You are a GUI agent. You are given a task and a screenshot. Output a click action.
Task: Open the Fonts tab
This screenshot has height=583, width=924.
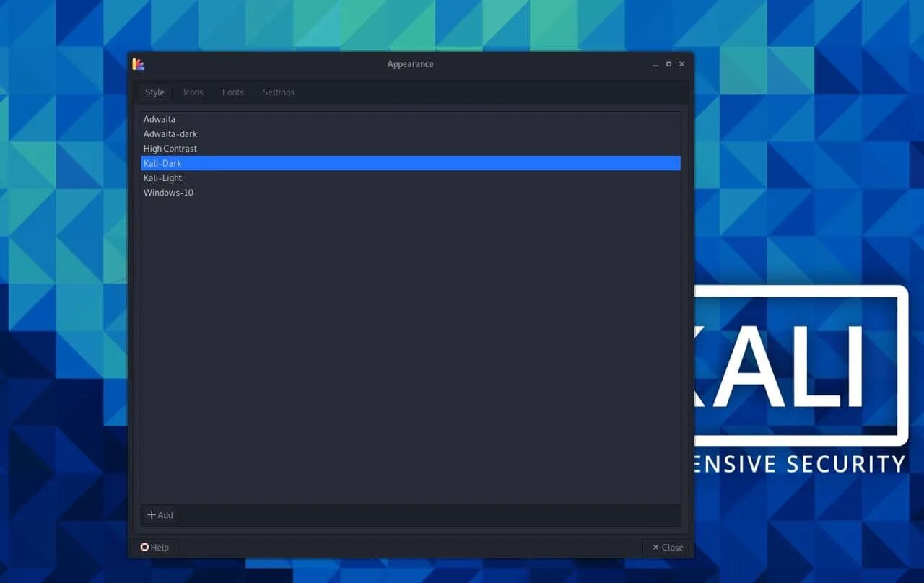coord(232,92)
